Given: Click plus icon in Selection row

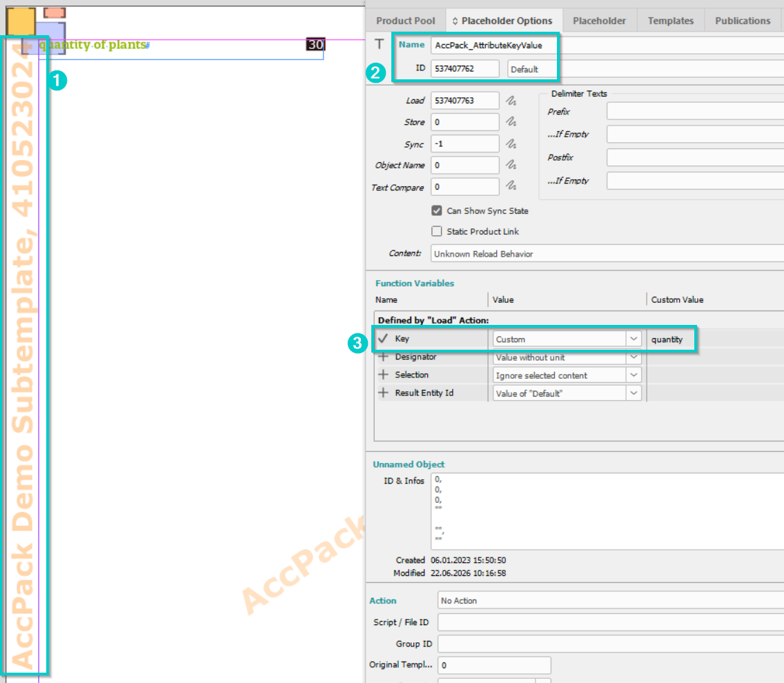Looking at the screenshot, I should (x=383, y=375).
